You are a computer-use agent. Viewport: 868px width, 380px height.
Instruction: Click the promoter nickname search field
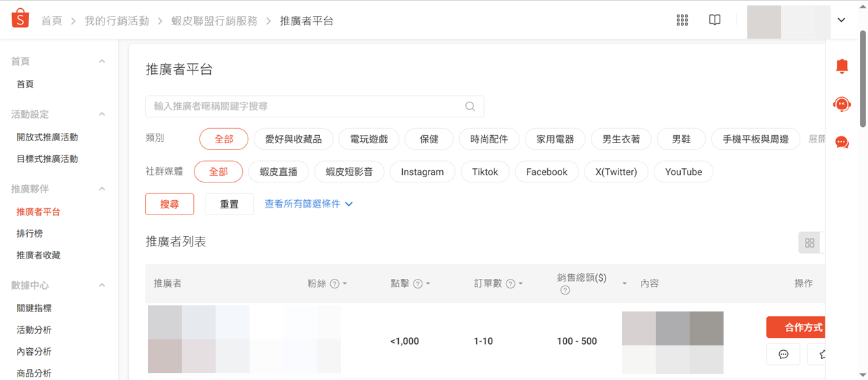click(305, 107)
